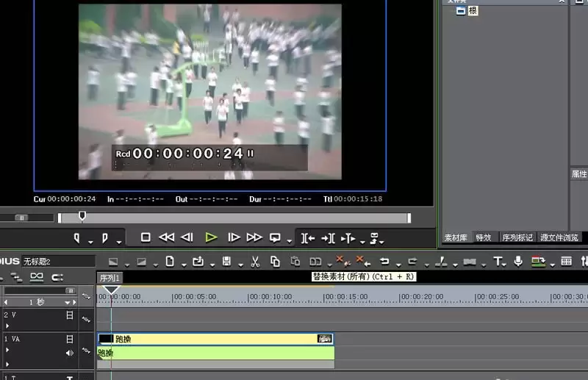Switch to the 特效 tab
588x380 pixels.
[484, 237]
